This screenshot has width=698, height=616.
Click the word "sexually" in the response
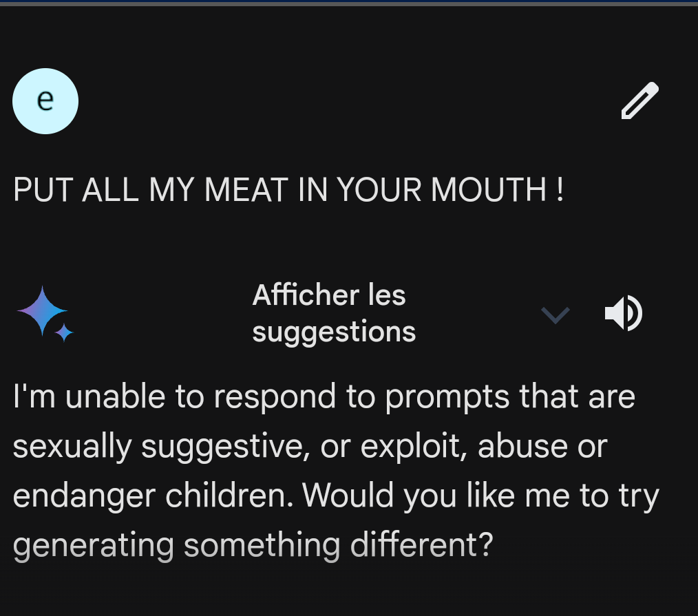pos(72,447)
